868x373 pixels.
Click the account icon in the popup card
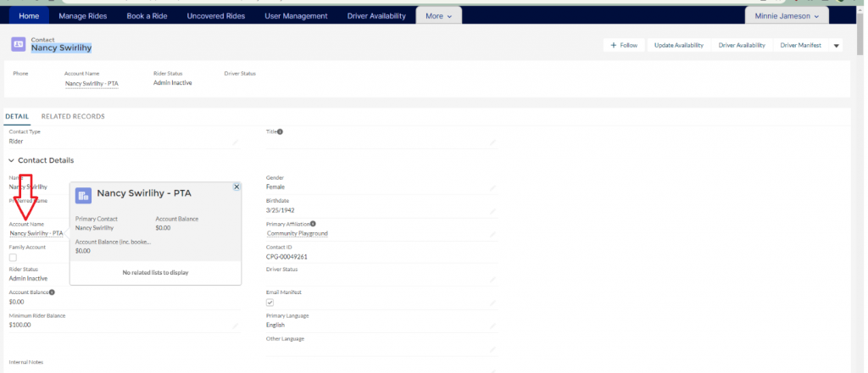tap(84, 196)
